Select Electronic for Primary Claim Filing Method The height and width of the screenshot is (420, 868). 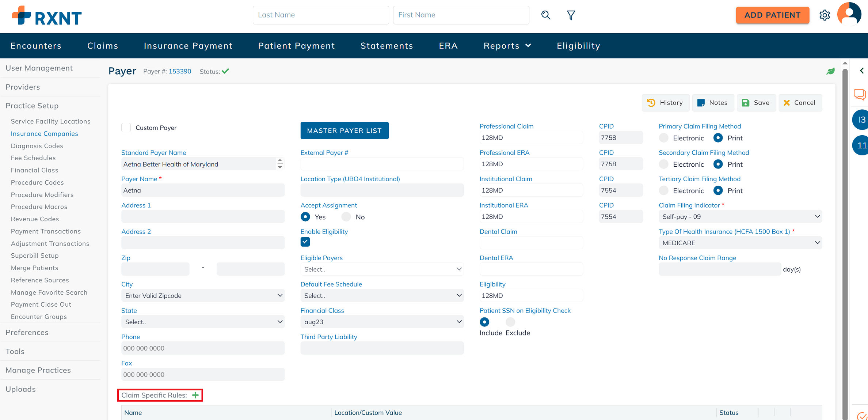(x=663, y=138)
